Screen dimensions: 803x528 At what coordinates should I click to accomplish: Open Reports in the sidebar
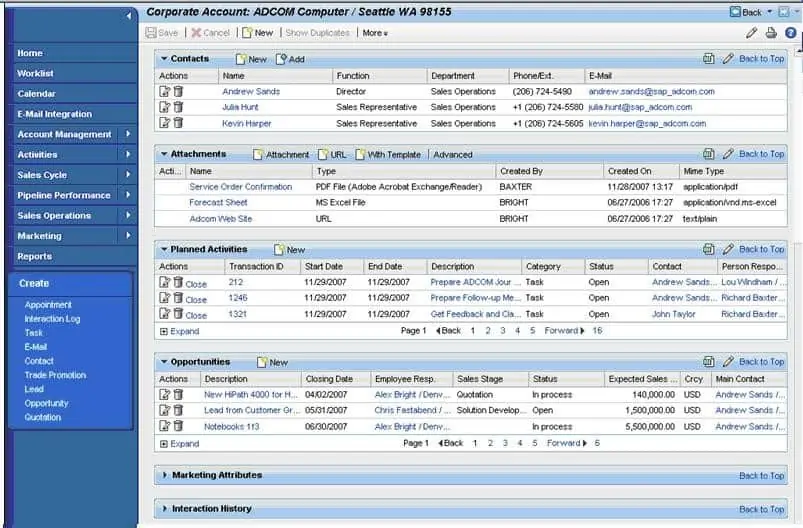pyautogui.click(x=34, y=256)
